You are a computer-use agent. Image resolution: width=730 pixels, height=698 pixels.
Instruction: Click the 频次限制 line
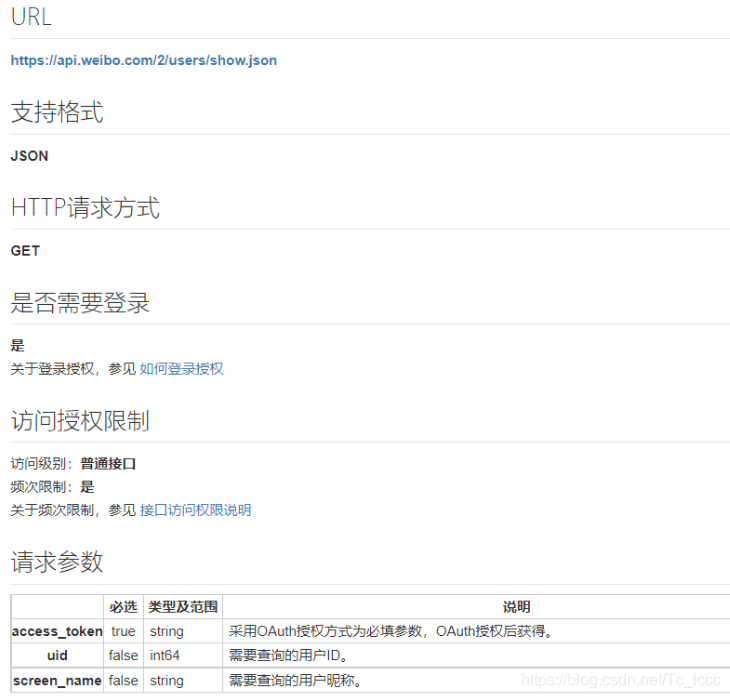click(52, 487)
